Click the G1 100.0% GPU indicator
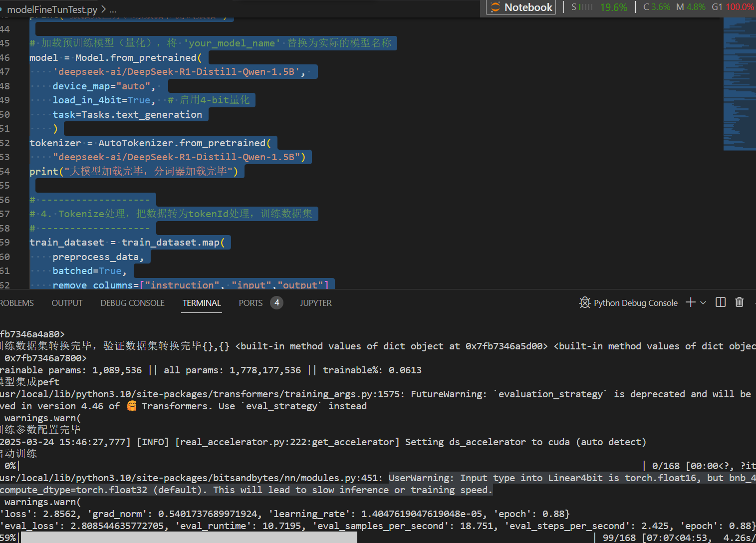Viewport: 756px width, 543px height. [x=733, y=7]
